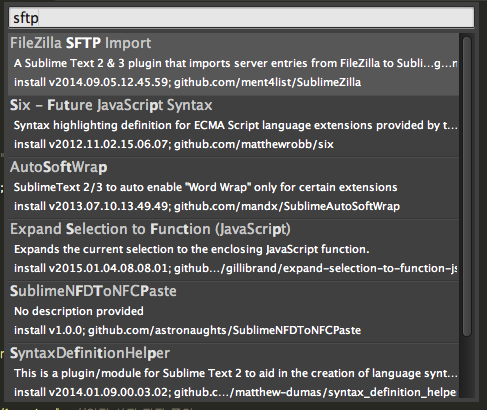Click the sftp search input field
Viewport: 487px width, 410px height.
coord(241,17)
